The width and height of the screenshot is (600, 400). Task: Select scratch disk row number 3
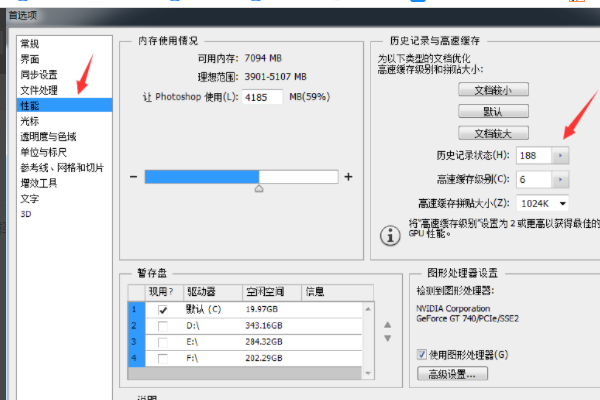pos(136,342)
